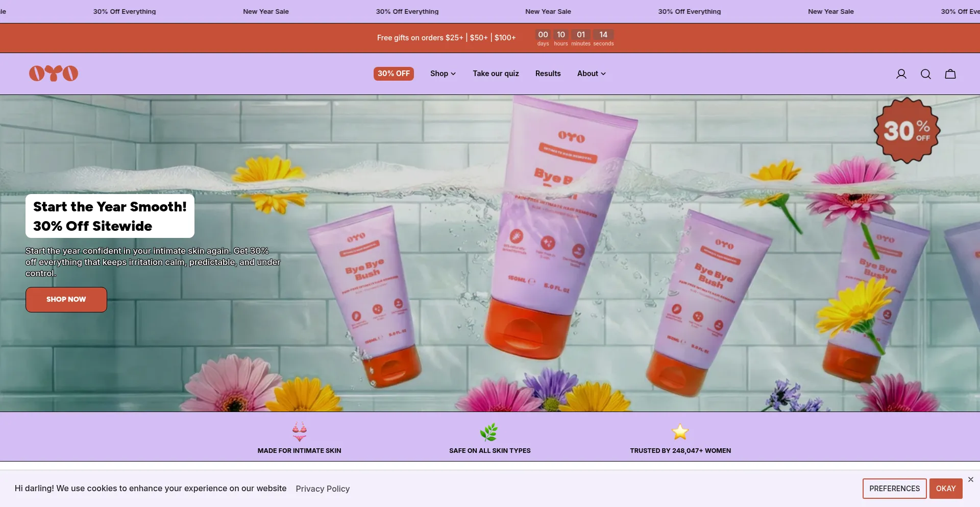
Task: Accept cookies with the OKAY button
Action: (946, 488)
